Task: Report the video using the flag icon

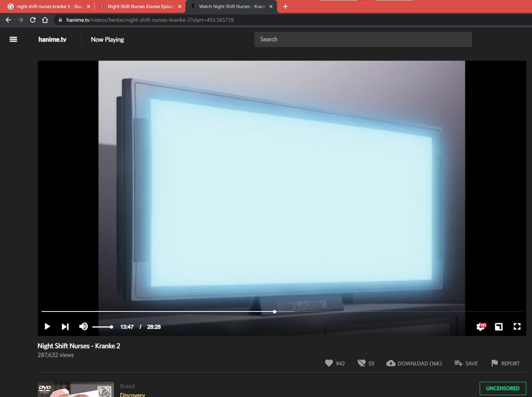Action: pos(505,363)
